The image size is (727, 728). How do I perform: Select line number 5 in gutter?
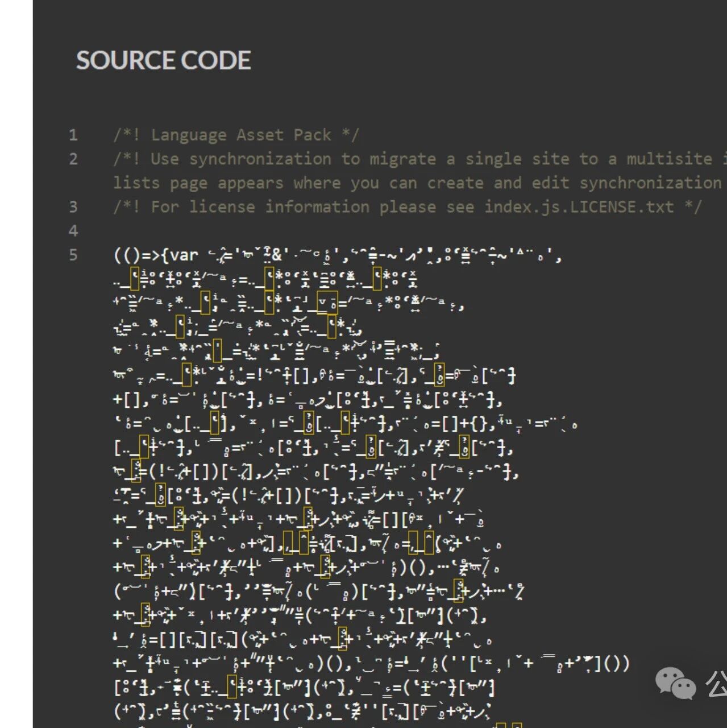click(x=73, y=255)
